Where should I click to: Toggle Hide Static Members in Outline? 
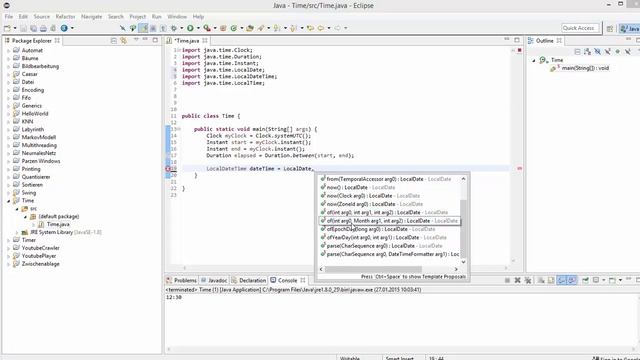pos(608,51)
